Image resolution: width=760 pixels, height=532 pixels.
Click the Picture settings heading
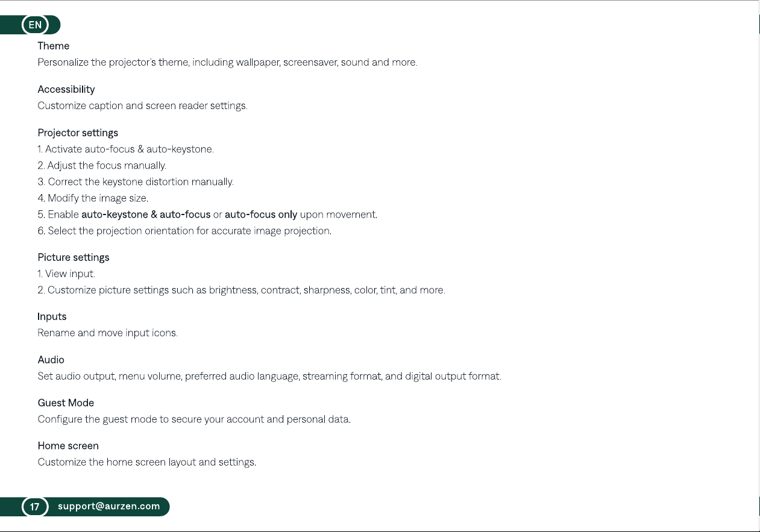[74, 257]
